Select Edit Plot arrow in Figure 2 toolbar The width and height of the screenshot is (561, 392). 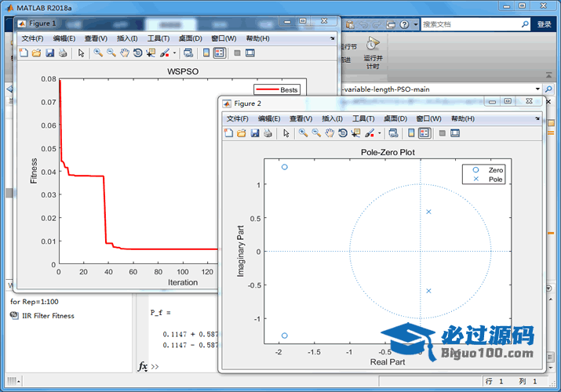point(286,133)
